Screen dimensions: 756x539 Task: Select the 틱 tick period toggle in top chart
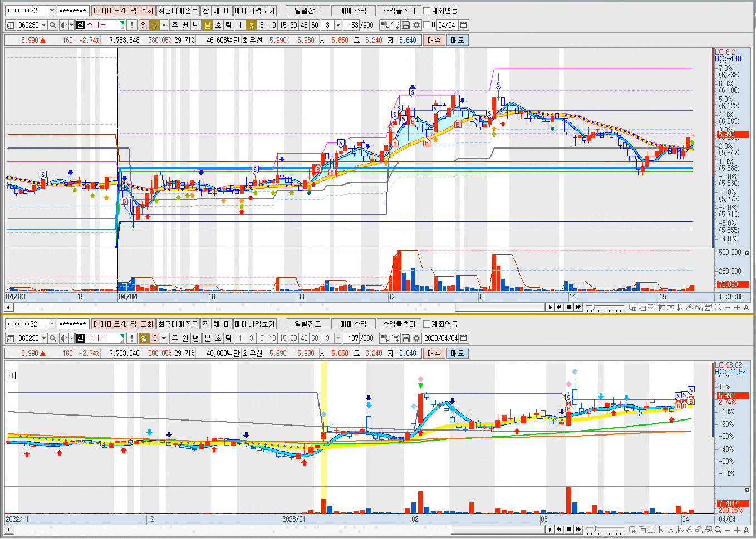pyautogui.click(x=228, y=25)
